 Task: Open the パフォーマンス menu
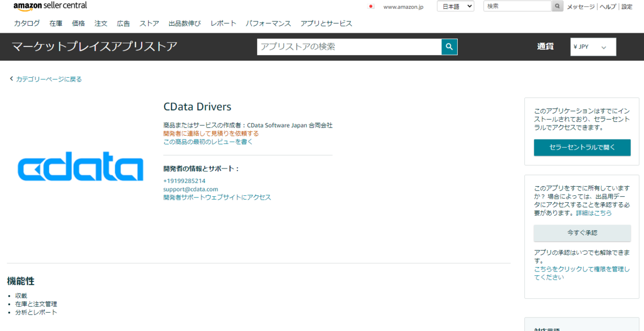(268, 24)
